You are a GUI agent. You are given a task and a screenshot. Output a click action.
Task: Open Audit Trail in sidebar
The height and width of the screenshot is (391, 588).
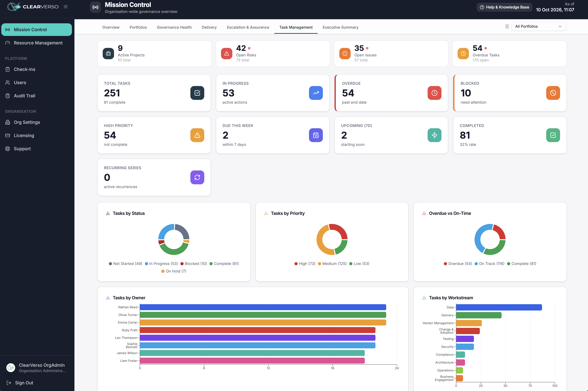pos(37,96)
